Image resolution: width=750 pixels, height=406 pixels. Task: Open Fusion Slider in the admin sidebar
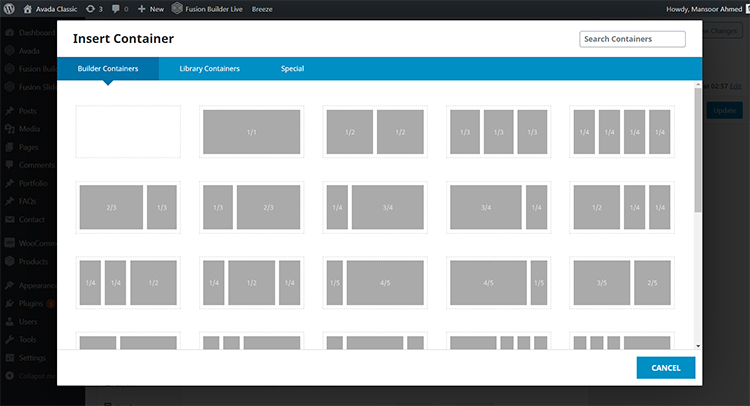pyautogui.click(x=31, y=87)
